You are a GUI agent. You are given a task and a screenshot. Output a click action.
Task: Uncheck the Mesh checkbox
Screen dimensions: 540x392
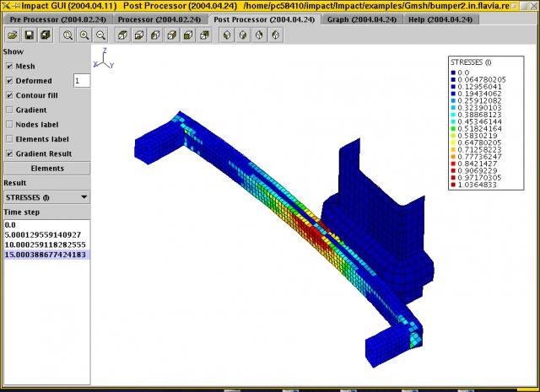[x=9, y=66]
